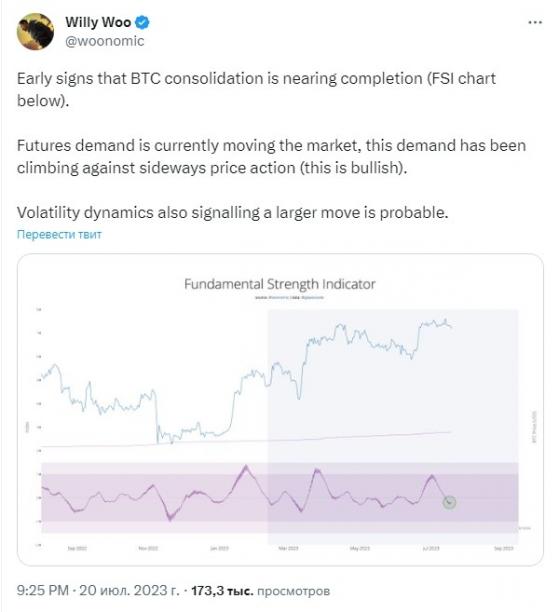
Task: Click the 9:25 PM timestamp
Action: pyautogui.click(x=43, y=590)
